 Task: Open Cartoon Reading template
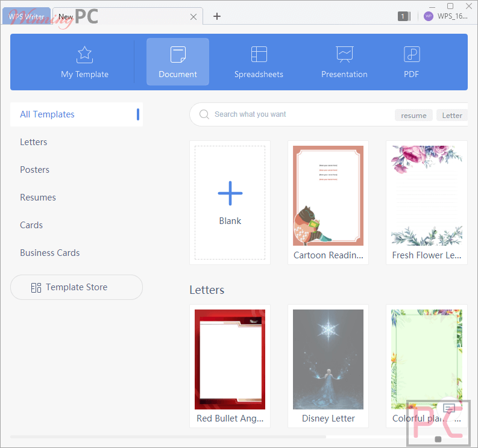328,202
